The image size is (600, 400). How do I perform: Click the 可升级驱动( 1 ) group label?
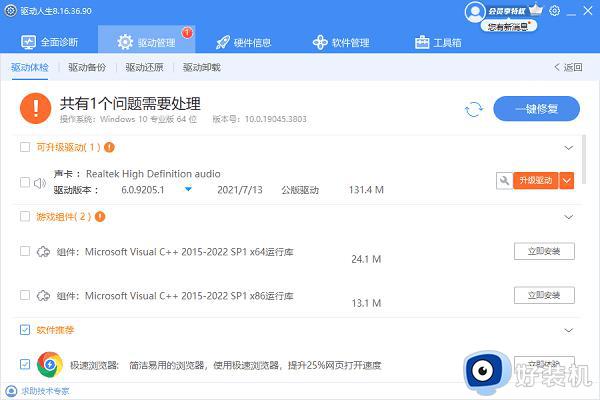coord(68,147)
